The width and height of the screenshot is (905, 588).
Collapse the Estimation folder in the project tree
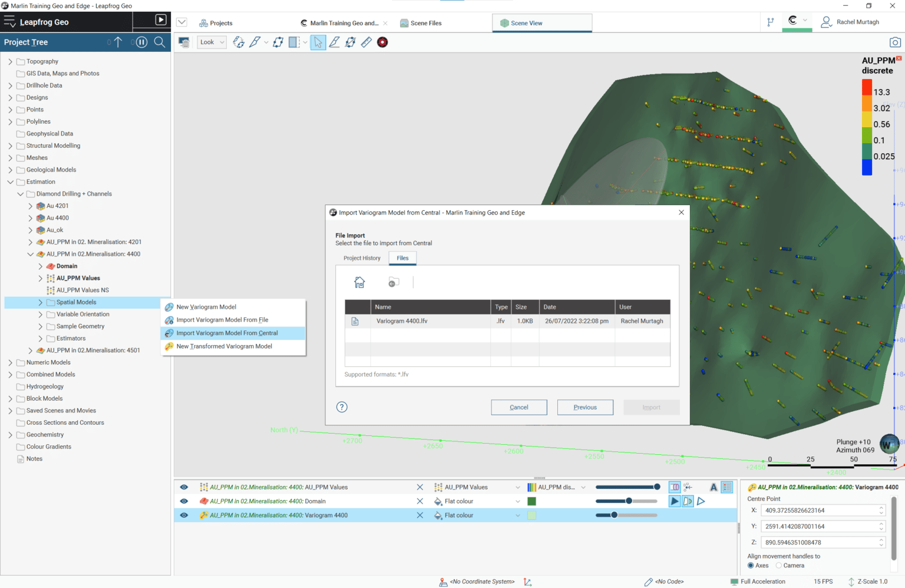10,181
